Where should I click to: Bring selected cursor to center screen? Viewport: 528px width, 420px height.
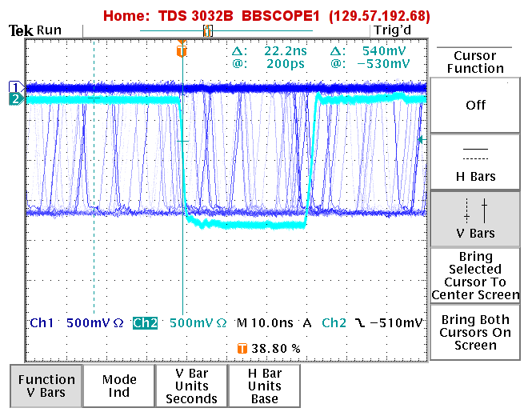point(475,276)
